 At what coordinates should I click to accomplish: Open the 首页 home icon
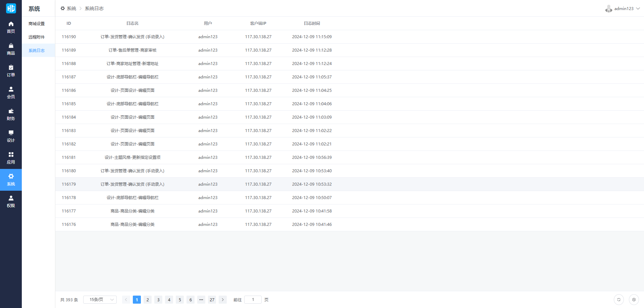(x=11, y=27)
